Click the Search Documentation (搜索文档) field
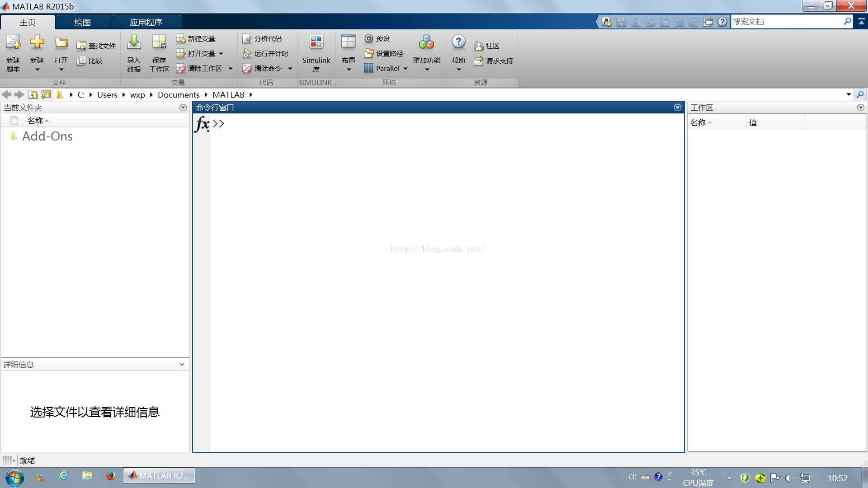The height and width of the screenshot is (488, 868). click(787, 22)
